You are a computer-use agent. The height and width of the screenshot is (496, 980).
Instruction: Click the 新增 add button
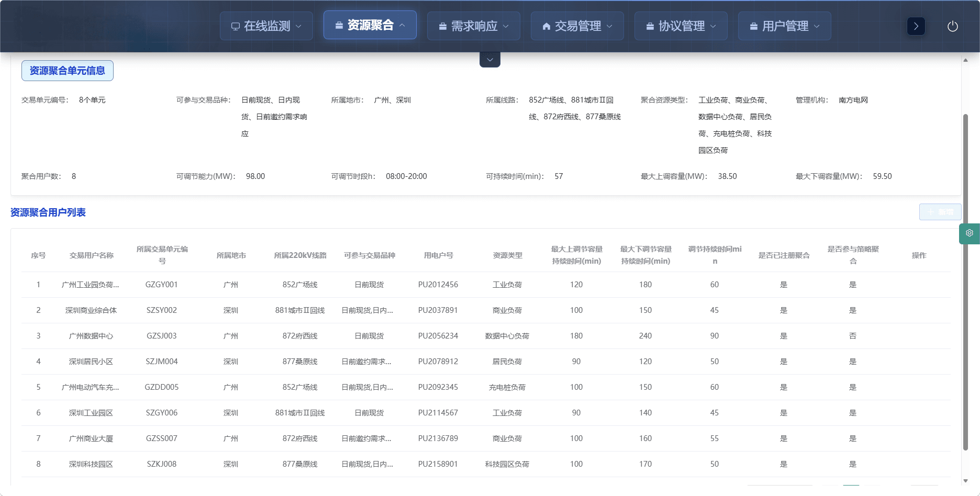pyautogui.click(x=940, y=212)
